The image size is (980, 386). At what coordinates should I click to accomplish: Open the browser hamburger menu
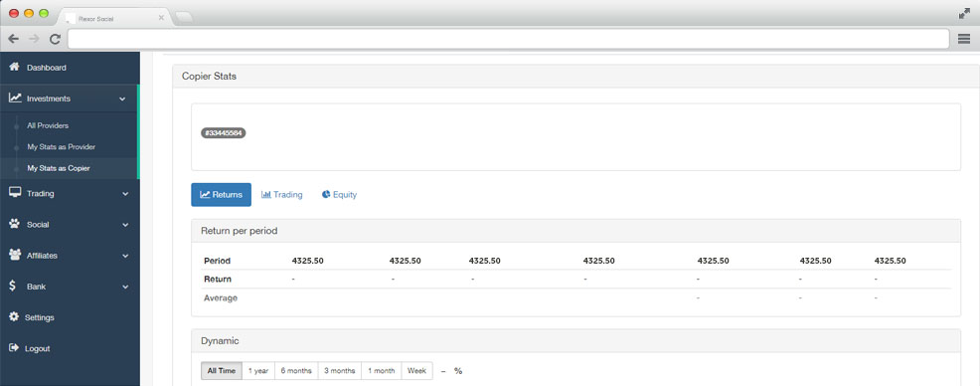coord(964,39)
